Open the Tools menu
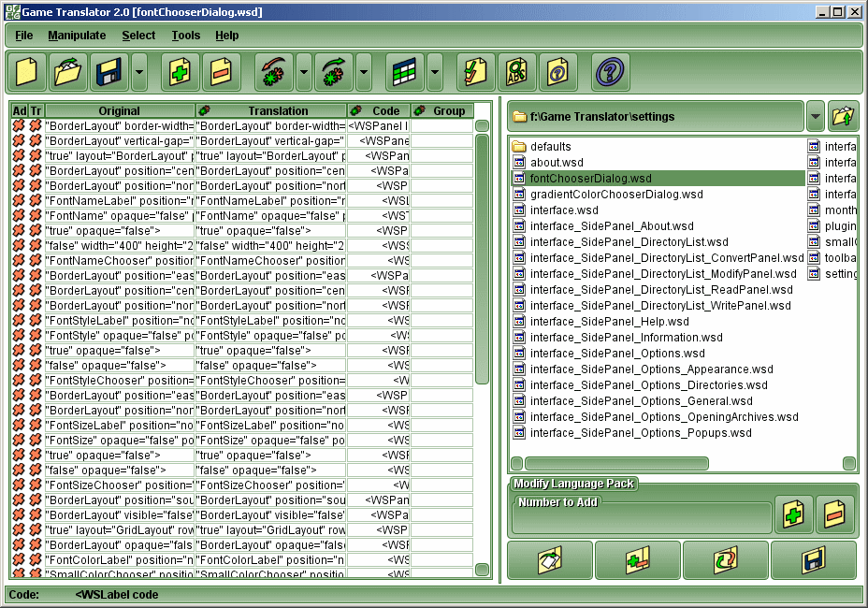This screenshot has width=868, height=608. coord(185,36)
